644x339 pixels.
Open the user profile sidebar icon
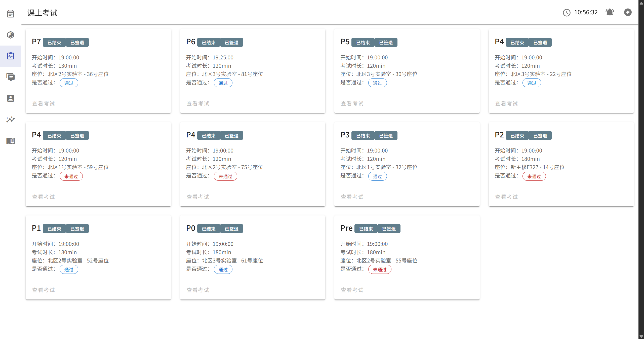point(10,98)
